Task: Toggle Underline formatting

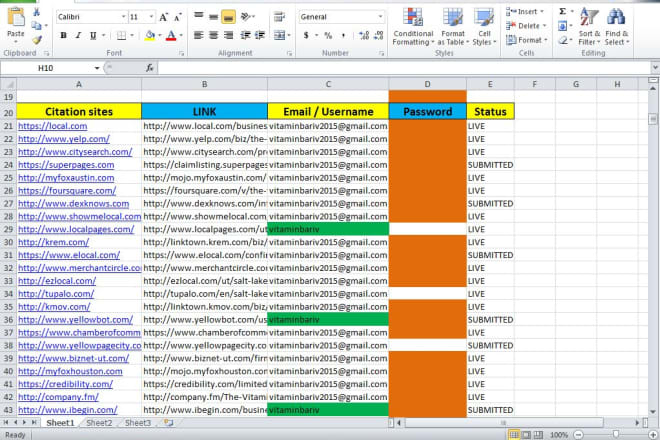Action: point(93,36)
